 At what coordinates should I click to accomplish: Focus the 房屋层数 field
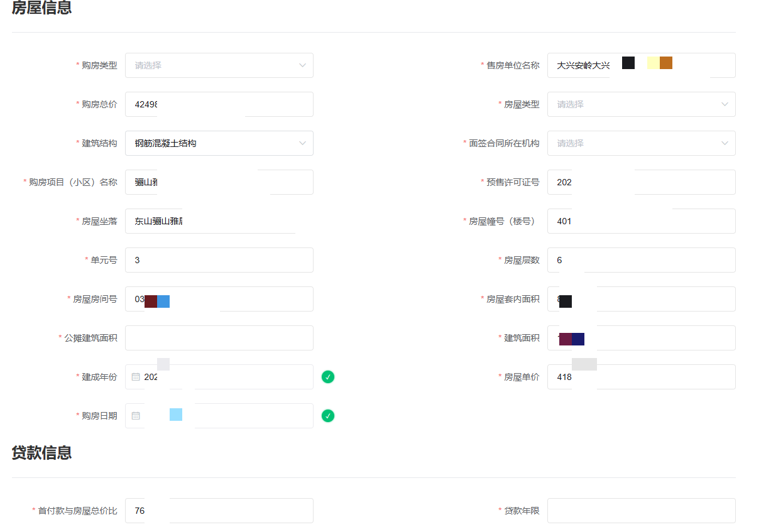click(x=642, y=260)
